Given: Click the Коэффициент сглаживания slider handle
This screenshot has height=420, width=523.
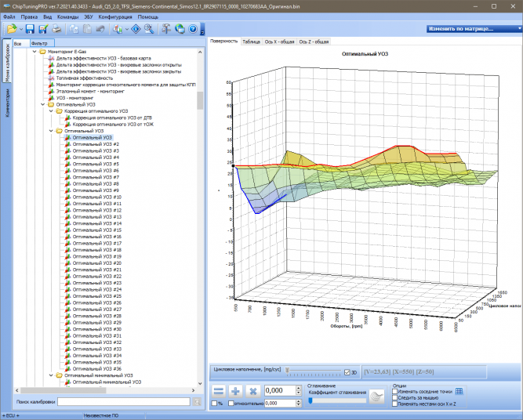Looking at the screenshot, I should 311,400.
